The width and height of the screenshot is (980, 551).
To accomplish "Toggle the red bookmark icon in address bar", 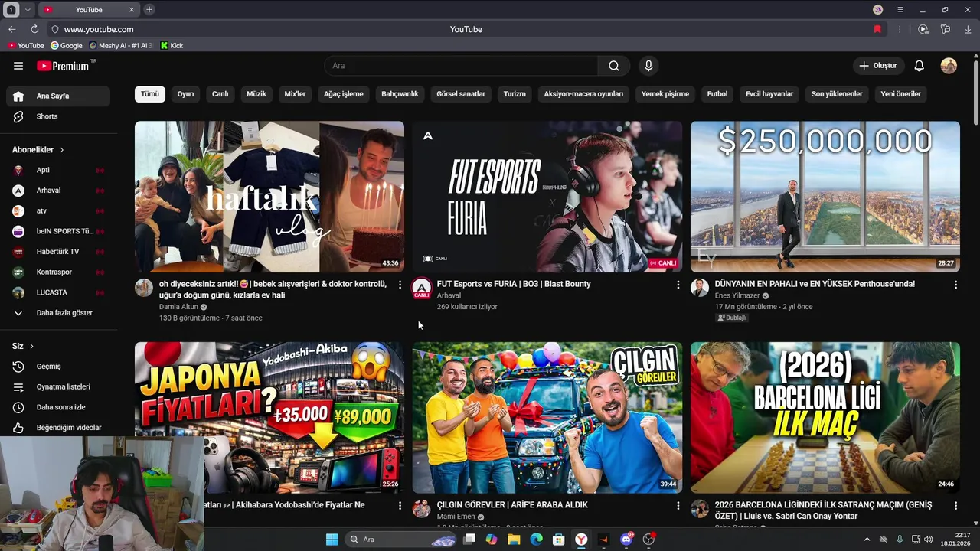I will tap(877, 29).
